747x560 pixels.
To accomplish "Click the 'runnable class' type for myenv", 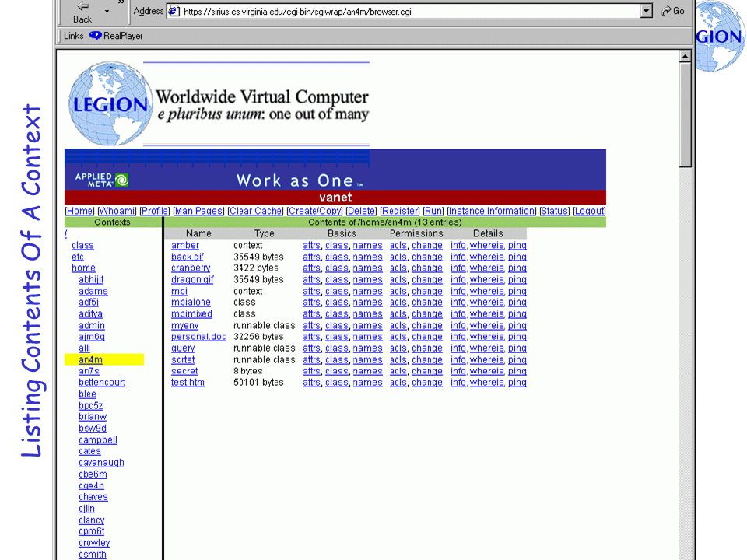I will (265, 325).
